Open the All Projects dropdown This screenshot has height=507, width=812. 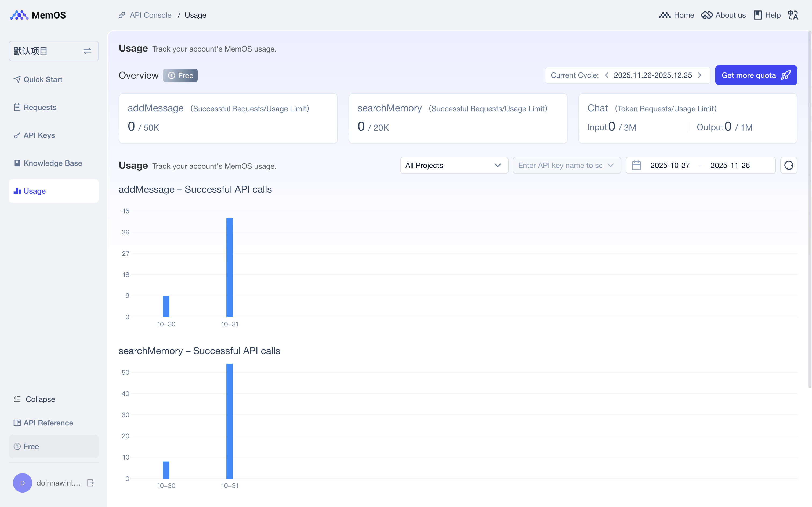coord(454,165)
